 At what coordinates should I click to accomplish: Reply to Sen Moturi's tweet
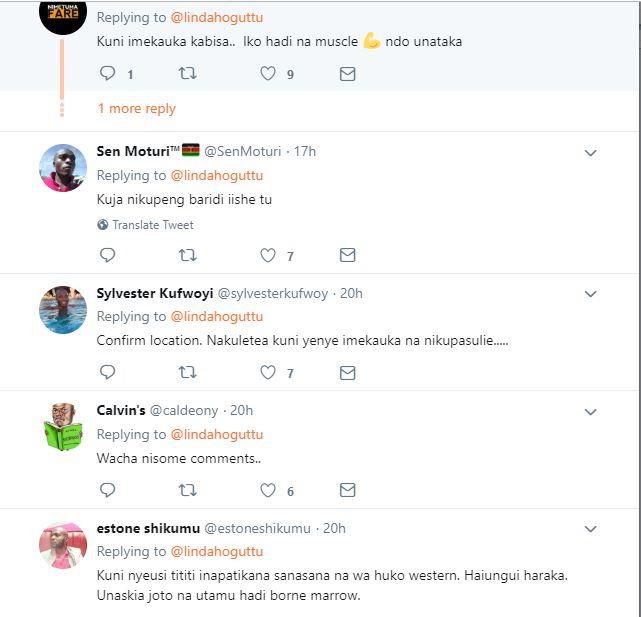pos(108,255)
